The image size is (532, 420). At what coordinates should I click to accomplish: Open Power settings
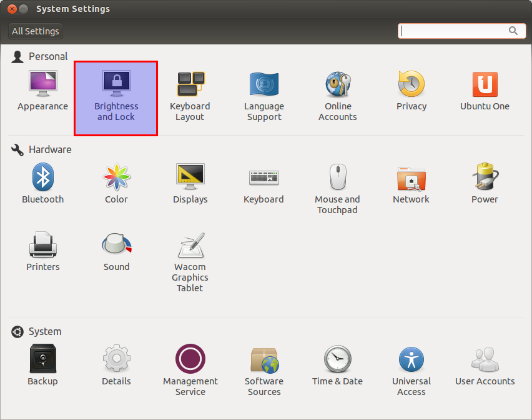(x=485, y=181)
